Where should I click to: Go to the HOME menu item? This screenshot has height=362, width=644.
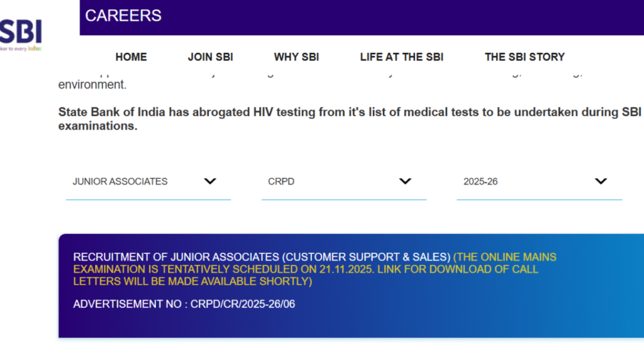pos(131,57)
